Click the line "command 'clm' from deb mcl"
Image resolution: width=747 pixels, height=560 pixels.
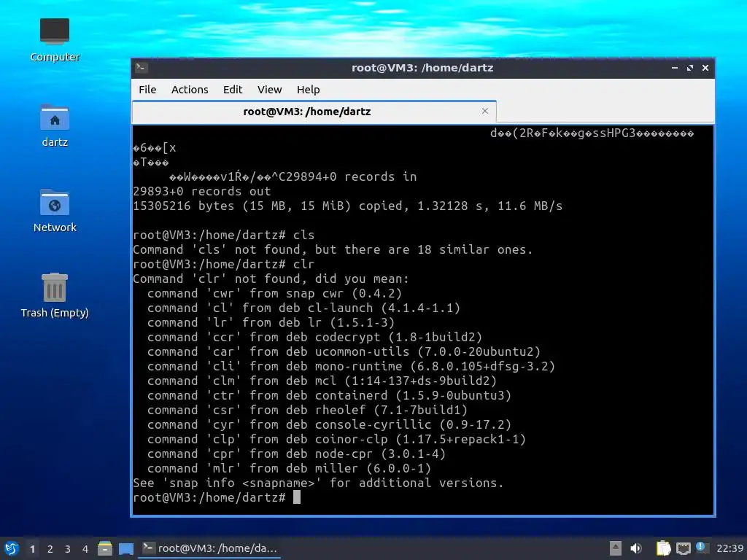click(322, 381)
